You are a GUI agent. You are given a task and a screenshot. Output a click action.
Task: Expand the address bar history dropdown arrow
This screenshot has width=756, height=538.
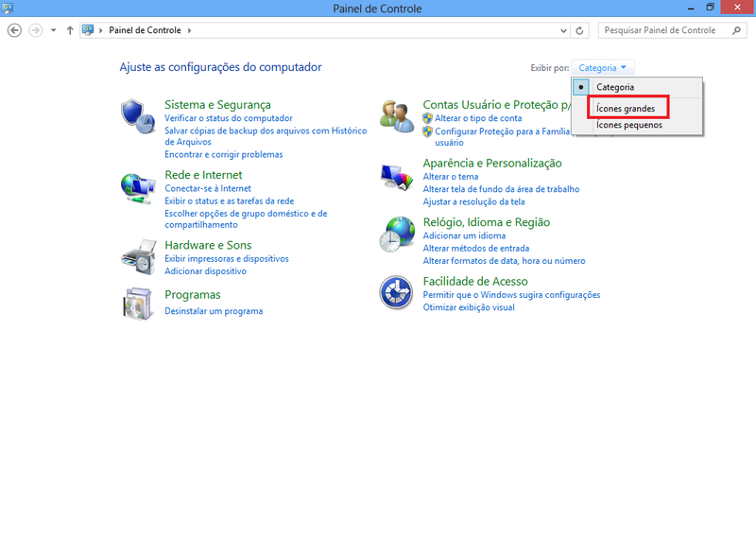click(561, 31)
